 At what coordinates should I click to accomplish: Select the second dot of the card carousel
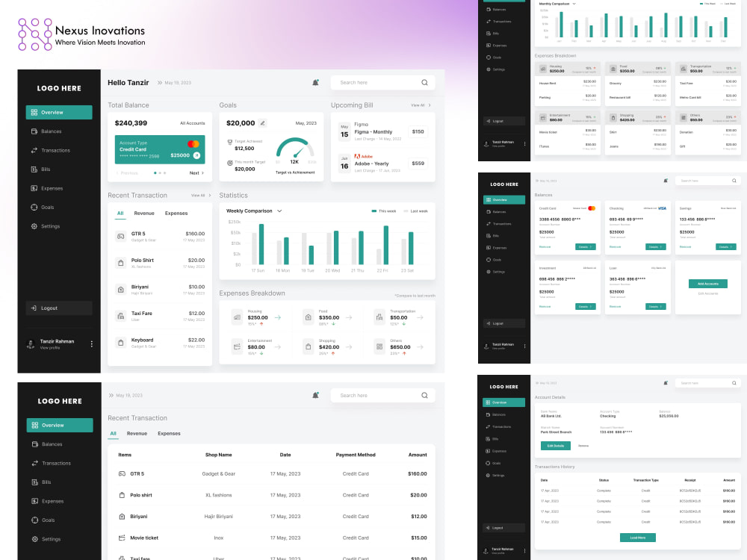(160, 173)
